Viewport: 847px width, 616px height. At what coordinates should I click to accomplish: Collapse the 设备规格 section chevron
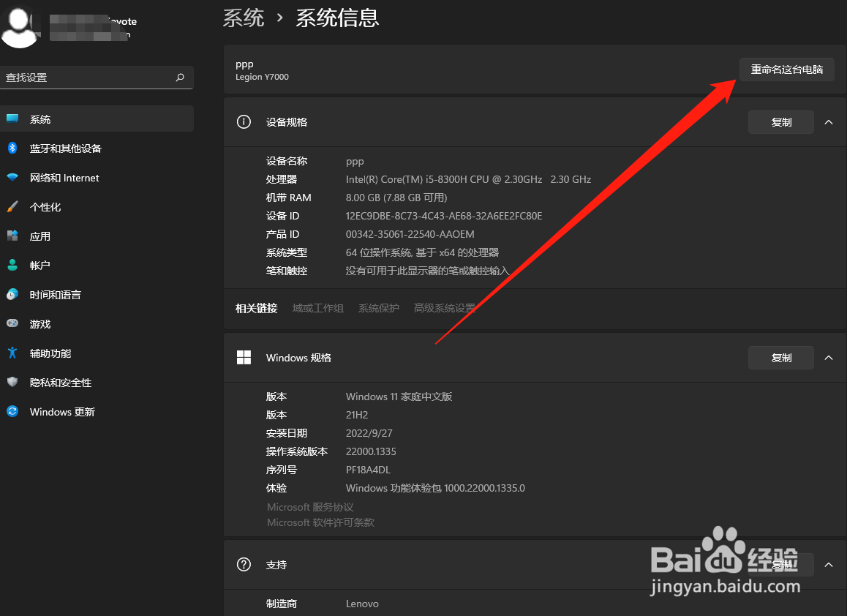coord(829,122)
